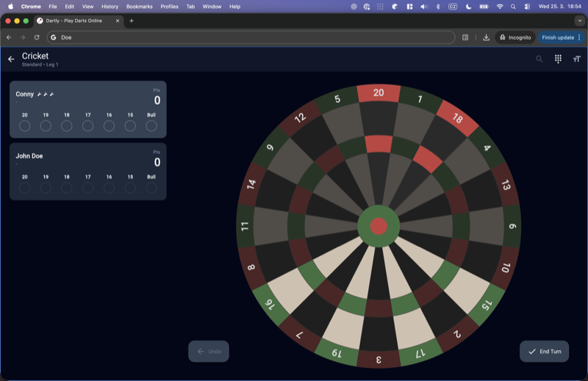Click the Incognito indicator
Viewport: 588px width, 381px height.
515,37
